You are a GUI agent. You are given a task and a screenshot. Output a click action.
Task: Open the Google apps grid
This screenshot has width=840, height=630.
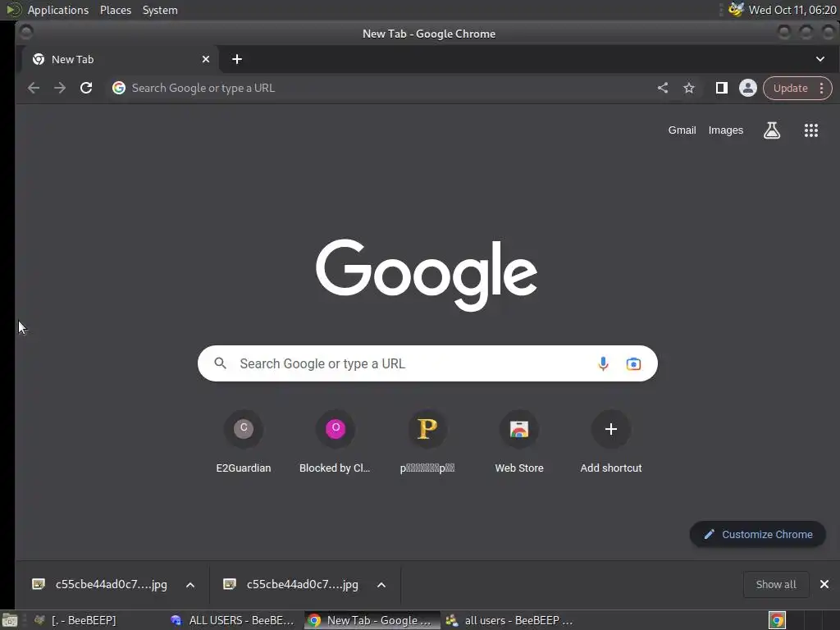point(811,130)
